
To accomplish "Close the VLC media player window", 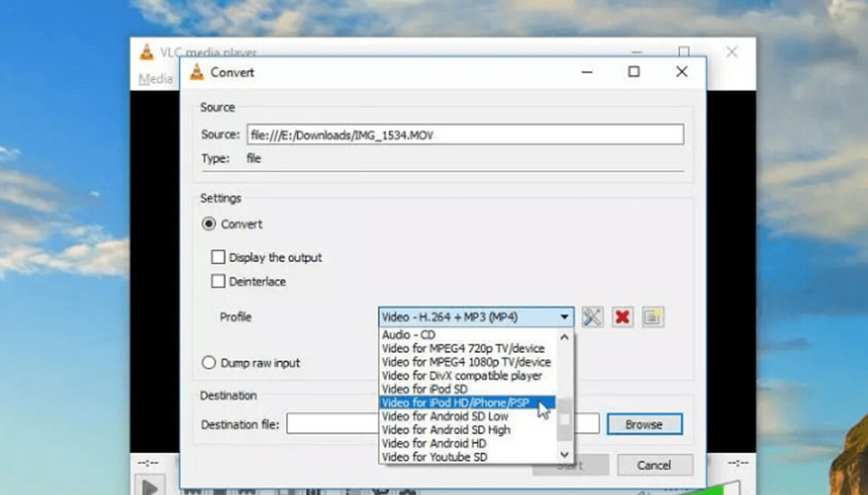I will [732, 52].
